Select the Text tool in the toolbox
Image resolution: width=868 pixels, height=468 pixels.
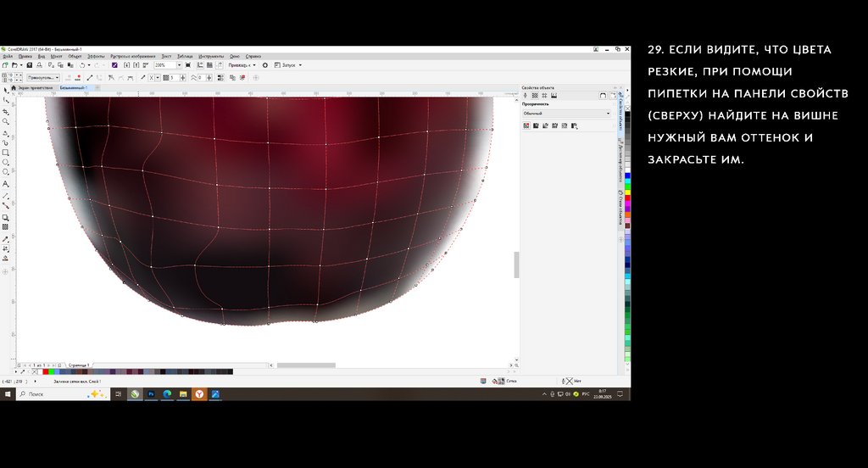tap(6, 184)
